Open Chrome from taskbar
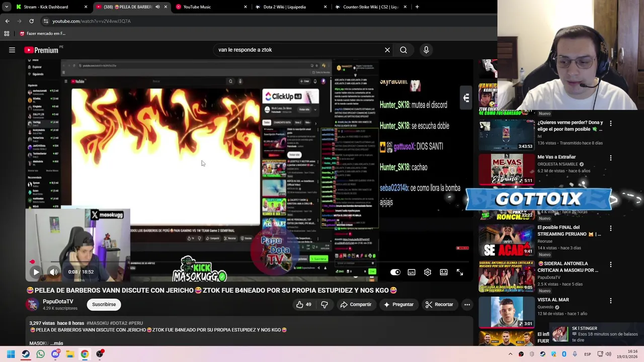 [85, 354]
